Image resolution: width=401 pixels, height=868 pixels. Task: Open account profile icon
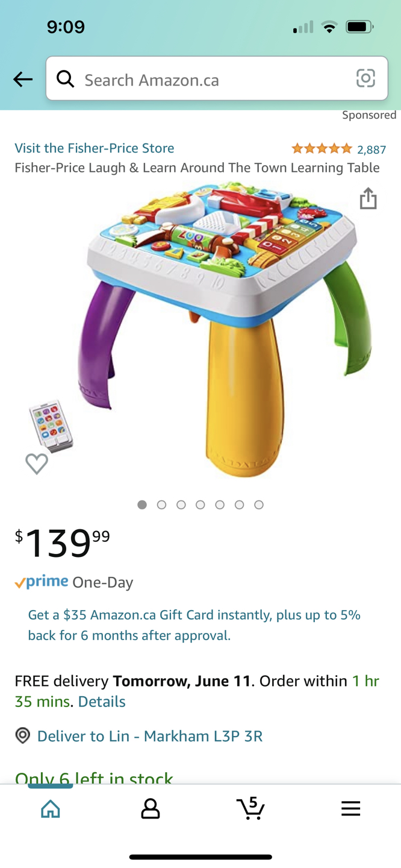[151, 808]
